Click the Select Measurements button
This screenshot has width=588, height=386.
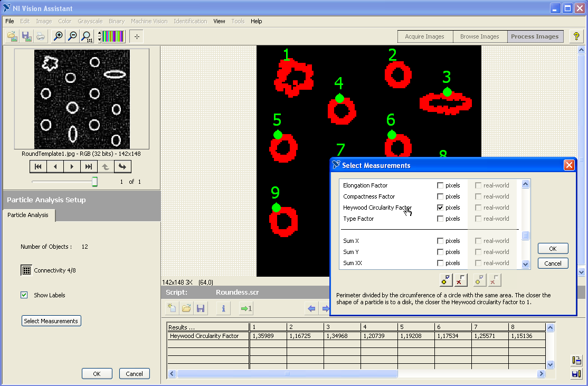[51, 321]
